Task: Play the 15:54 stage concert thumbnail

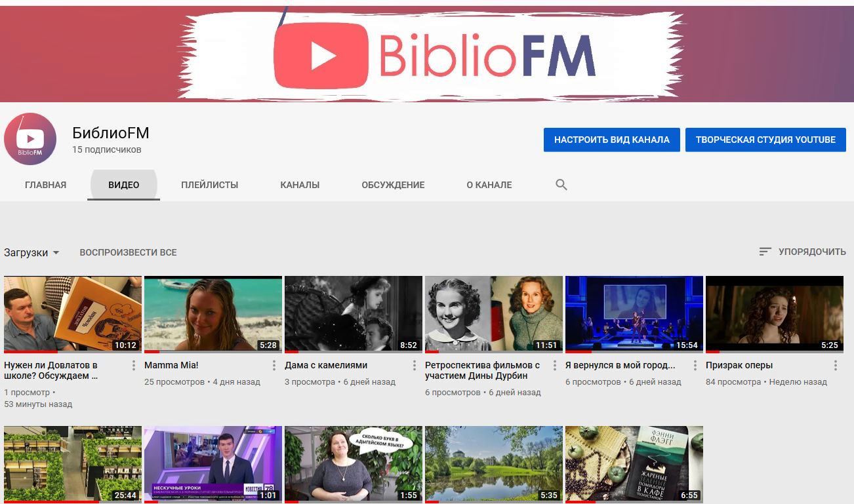Action: tap(634, 315)
